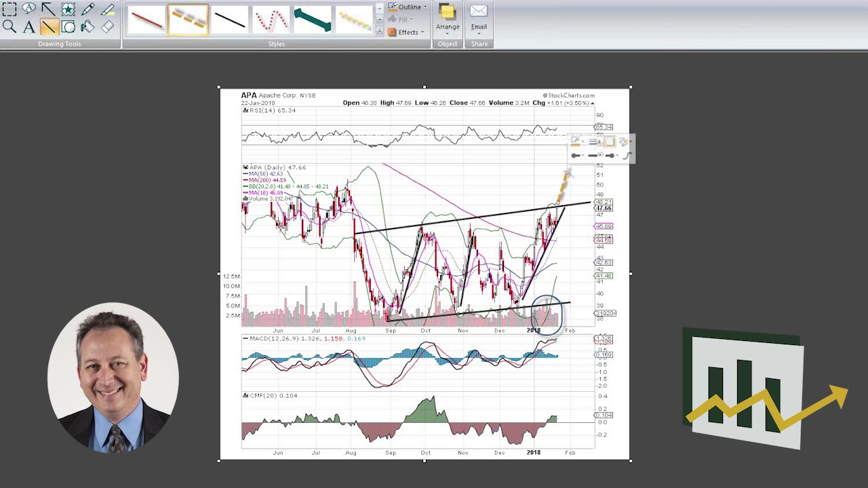Select the Shape tool
Viewport: 868px width, 488px height.
click(68, 27)
